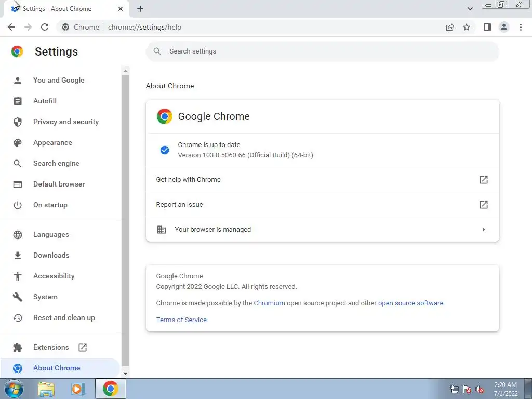Open Terms of Service link
Screen dimensions: 532x399
[181, 320]
